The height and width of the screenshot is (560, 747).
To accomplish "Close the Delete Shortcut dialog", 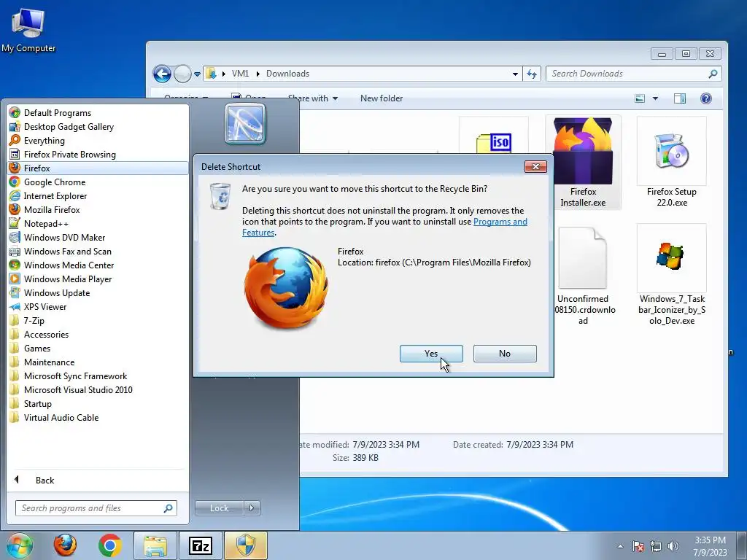I will [x=535, y=166].
